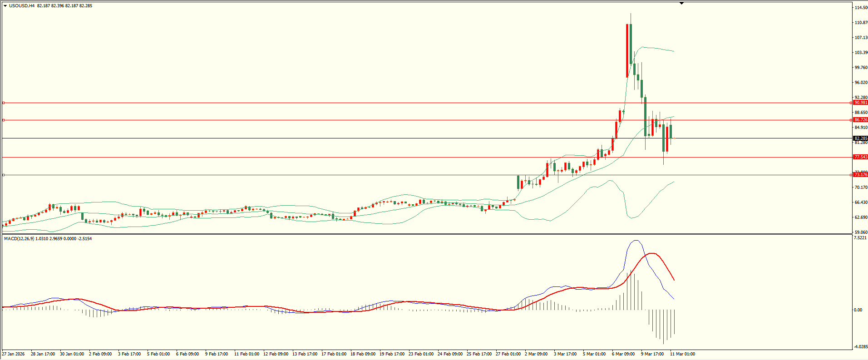Image resolution: width=868 pixels, height=360 pixels.
Task: Click the red 86.726 price label
Action: pyautogui.click(x=860, y=120)
